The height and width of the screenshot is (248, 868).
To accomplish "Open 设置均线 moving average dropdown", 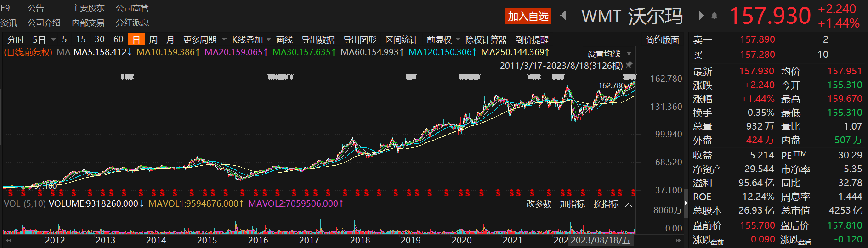I will (629, 54).
